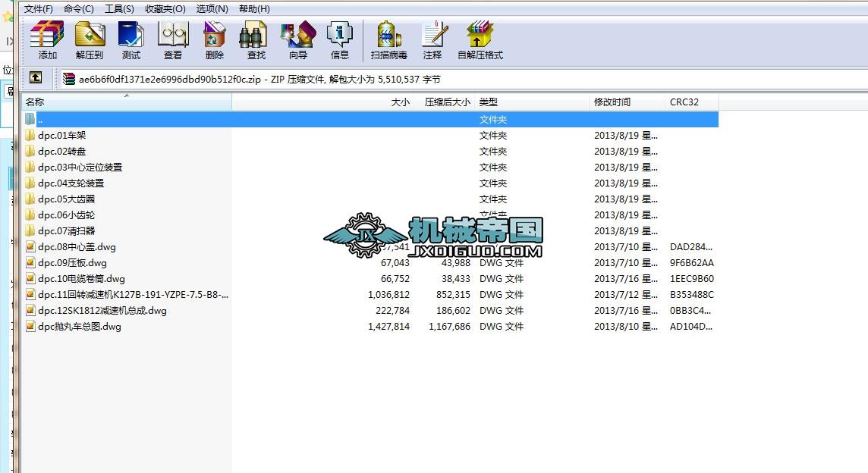This screenshot has height=473, width=868.
Task: Click folder icon of dpc.01车架
Action: coord(30,135)
